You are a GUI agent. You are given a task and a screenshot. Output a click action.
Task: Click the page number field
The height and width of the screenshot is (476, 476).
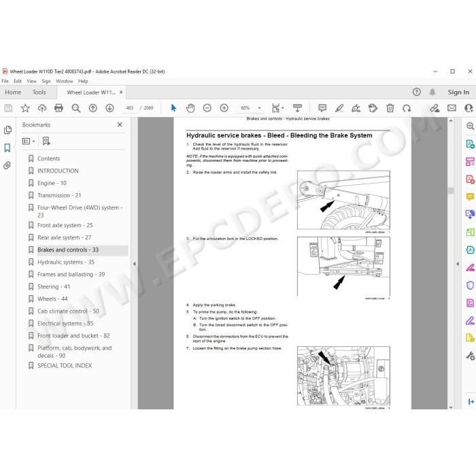tap(130, 107)
